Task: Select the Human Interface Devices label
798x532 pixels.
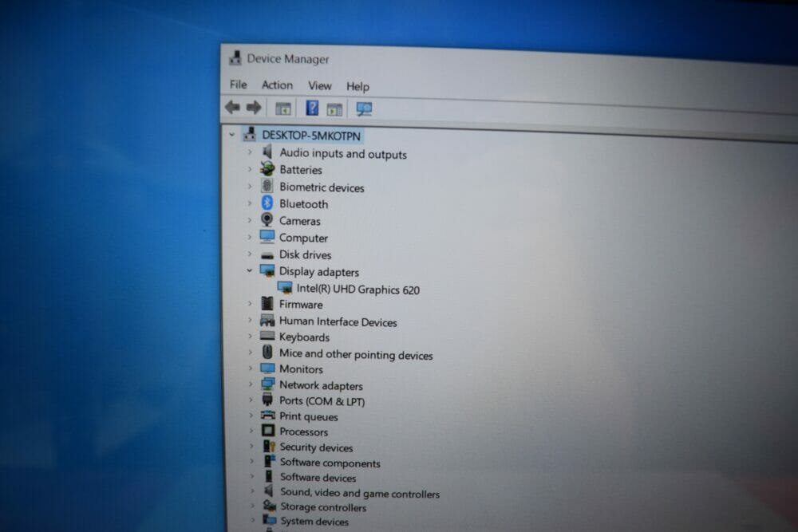Action: coord(338,321)
